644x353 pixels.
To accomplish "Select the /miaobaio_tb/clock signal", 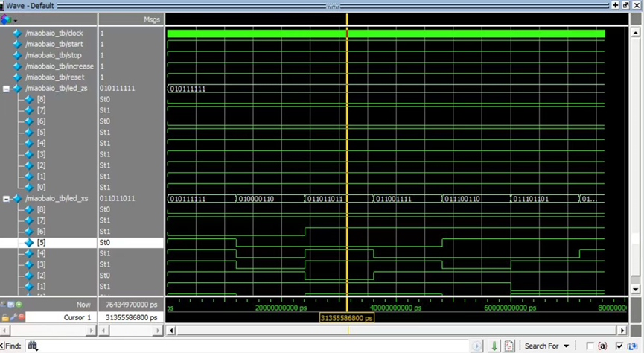I will pos(54,34).
